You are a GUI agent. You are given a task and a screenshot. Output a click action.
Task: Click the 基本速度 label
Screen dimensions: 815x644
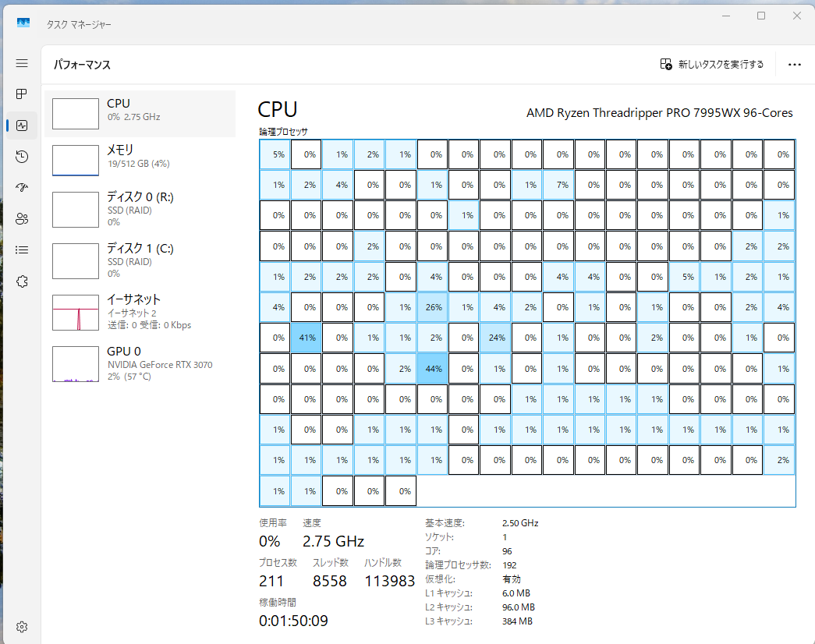click(x=445, y=523)
